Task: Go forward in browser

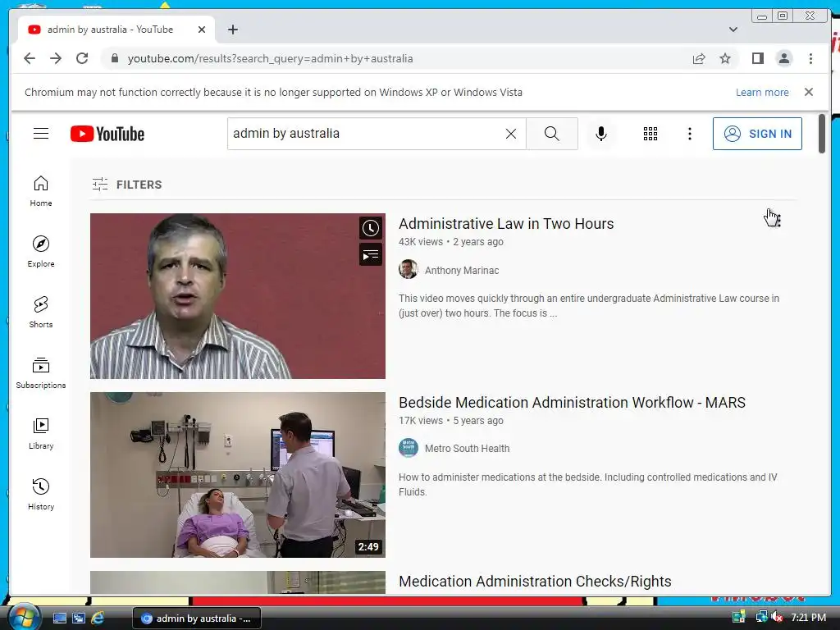Action: click(x=56, y=58)
